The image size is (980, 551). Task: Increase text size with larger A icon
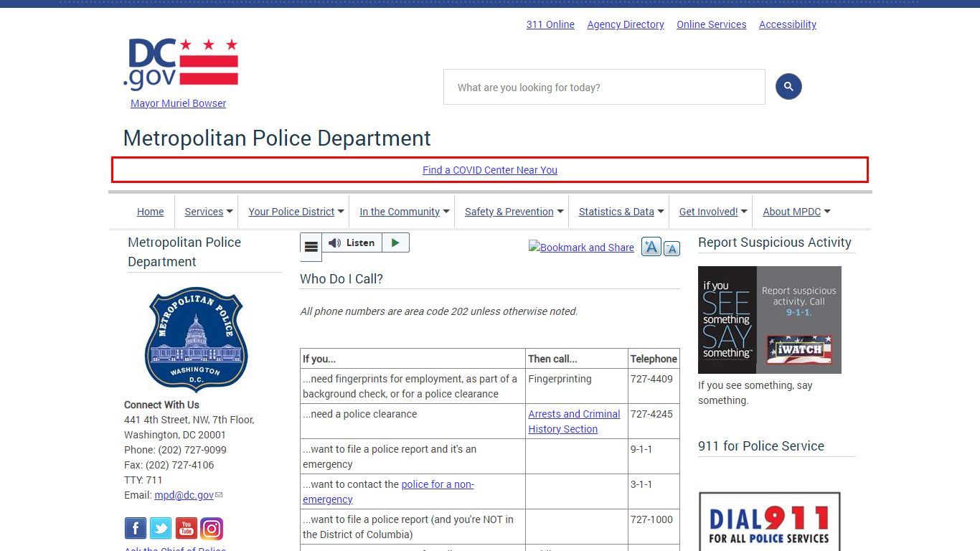(x=651, y=247)
